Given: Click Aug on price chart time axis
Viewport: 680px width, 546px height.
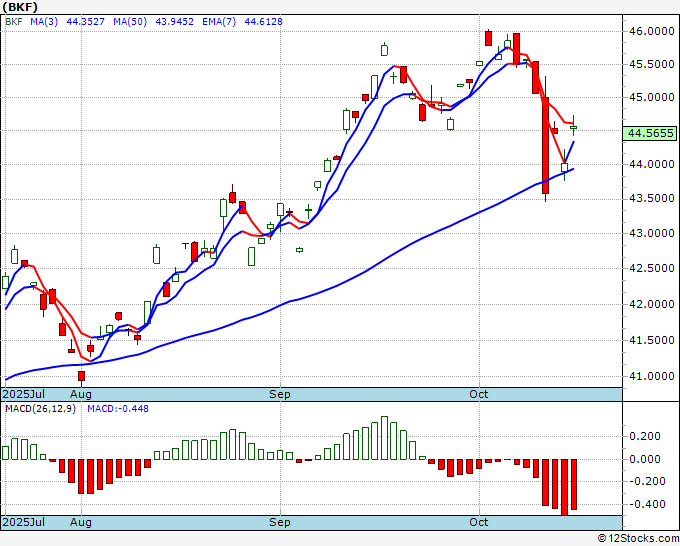Looking at the screenshot, I should [81, 394].
